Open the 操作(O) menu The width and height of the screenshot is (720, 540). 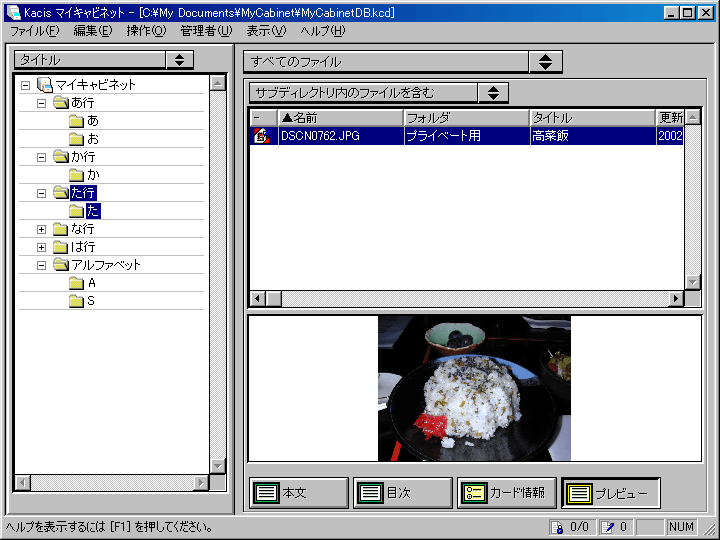(146, 31)
